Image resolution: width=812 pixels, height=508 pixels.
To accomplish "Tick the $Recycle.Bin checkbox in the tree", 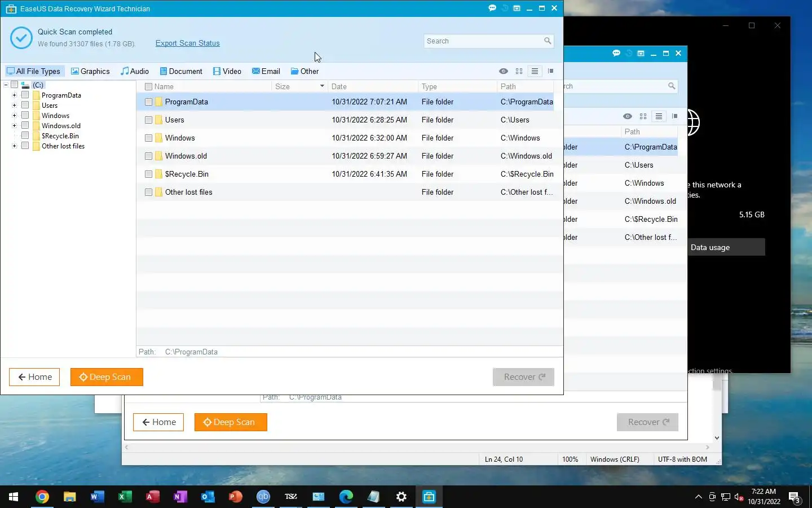I will pos(25,135).
